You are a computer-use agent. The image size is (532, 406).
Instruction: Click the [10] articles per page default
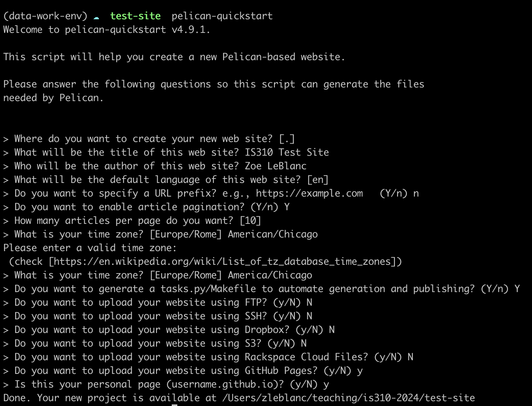point(250,221)
